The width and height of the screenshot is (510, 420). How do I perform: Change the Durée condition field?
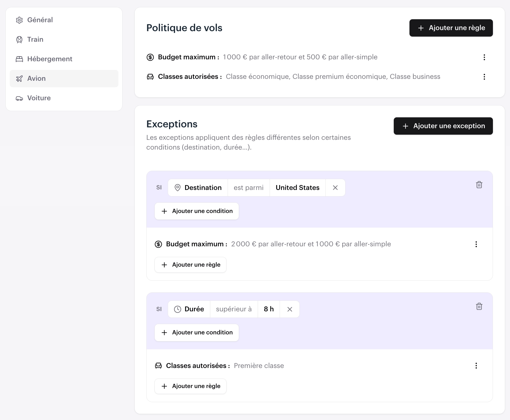click(189, 309)
